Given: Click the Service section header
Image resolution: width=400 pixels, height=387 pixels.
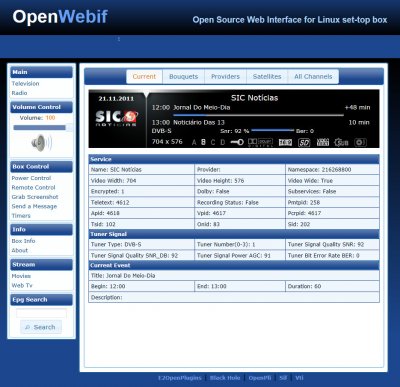Looking at the screenshot, I should 234,159.
